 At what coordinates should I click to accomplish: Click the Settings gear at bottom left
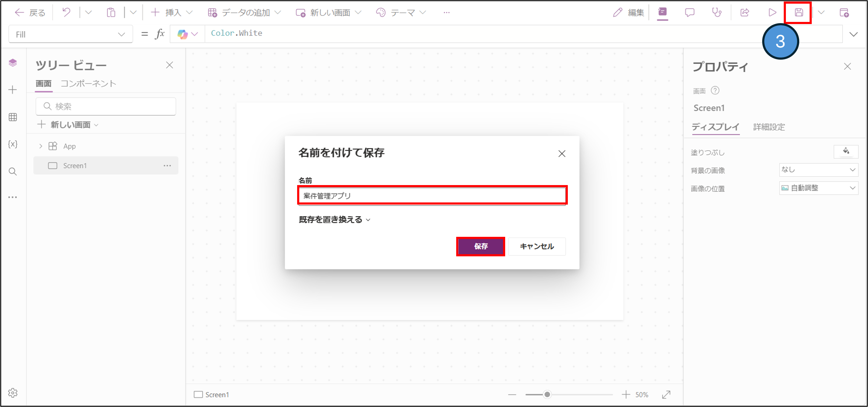tap(13, 393)
